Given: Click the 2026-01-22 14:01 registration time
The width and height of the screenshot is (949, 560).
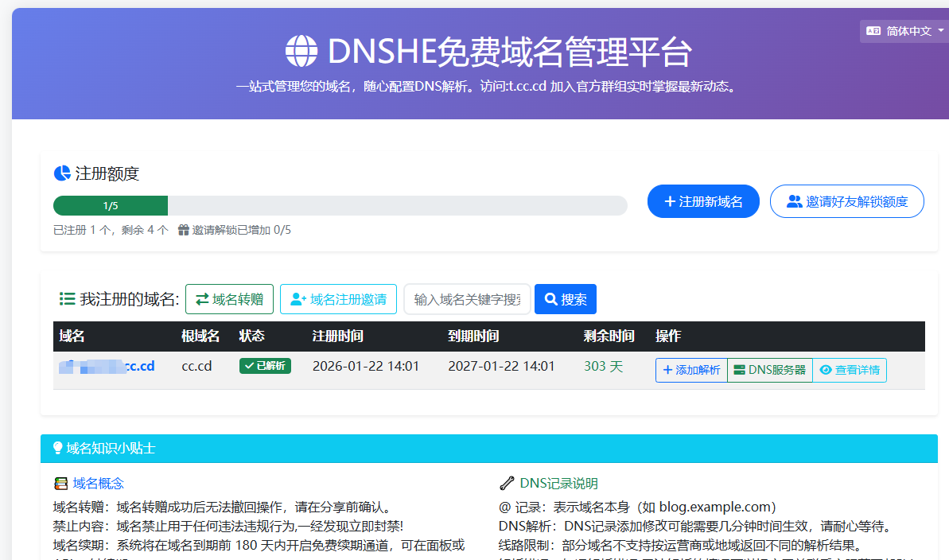Looking at the screenshot, I should pos(366,366).
